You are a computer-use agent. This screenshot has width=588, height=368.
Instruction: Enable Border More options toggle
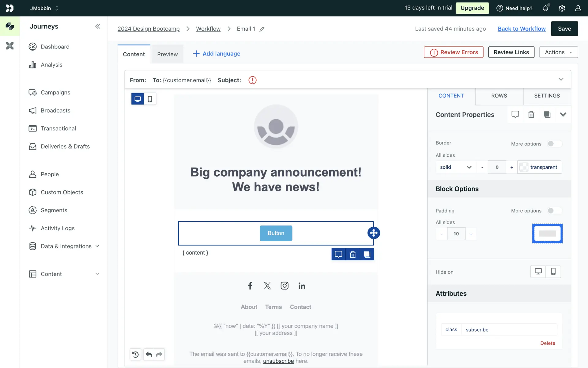[x=555, y=144]
